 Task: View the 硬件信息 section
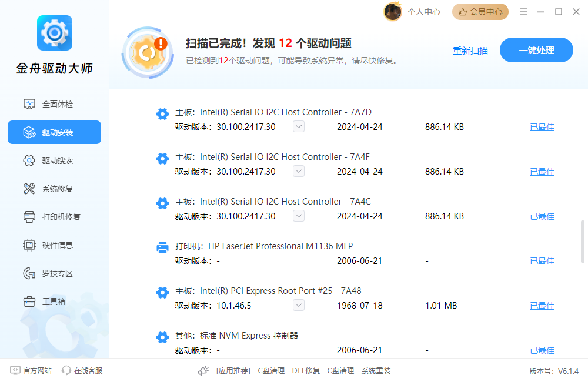tap(54, 245)
